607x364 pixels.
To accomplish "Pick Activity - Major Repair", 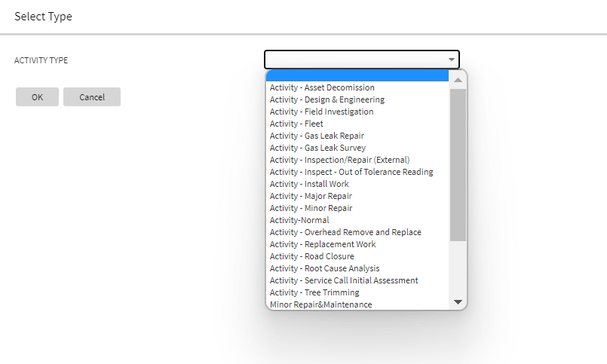I will coord(357,196).
